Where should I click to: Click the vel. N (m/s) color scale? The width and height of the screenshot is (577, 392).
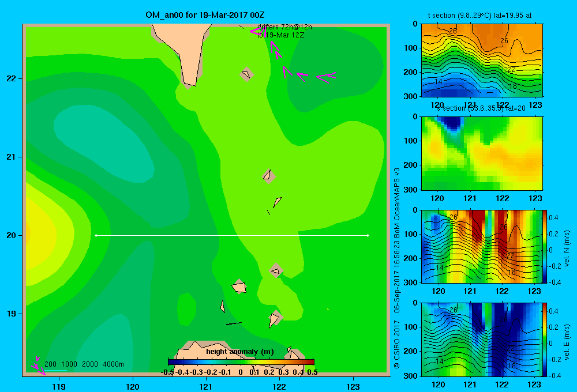tap(545, 246)
